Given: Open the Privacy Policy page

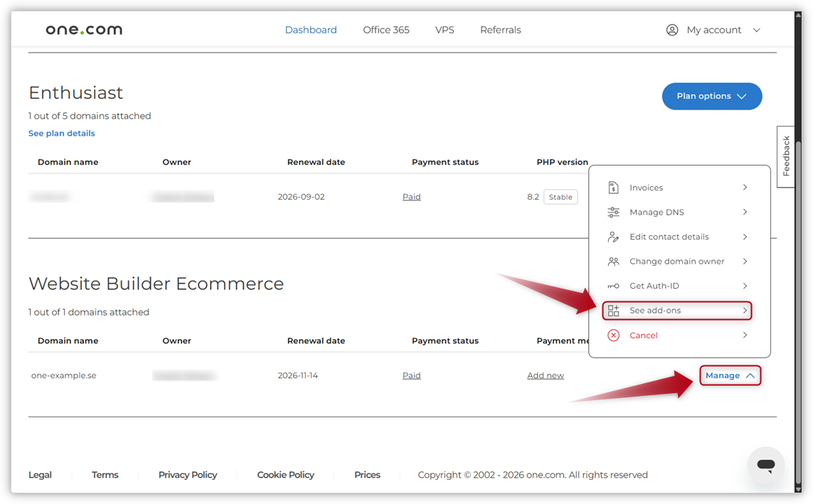Looking at the screenshot, I should [x=187, y=474].
